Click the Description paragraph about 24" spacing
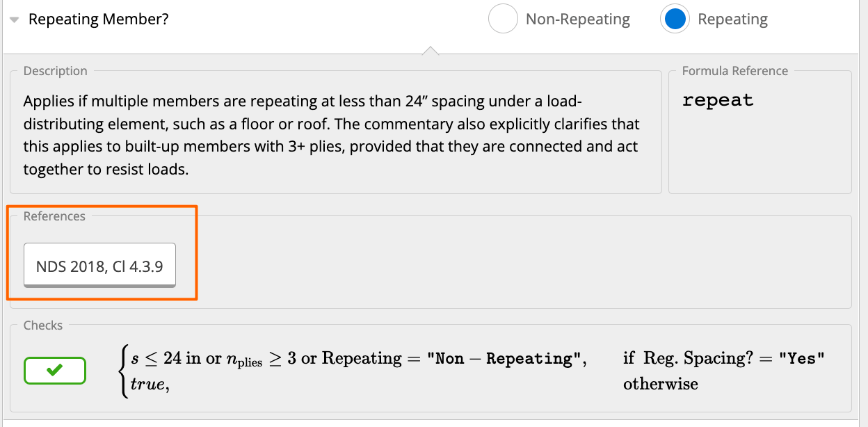 (332, 135)
